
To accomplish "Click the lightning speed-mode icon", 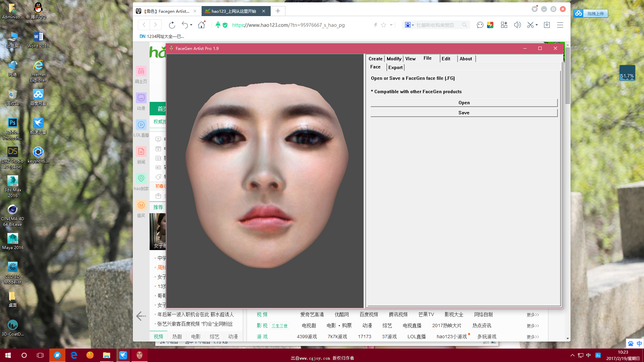I will [x=375, y=25].
